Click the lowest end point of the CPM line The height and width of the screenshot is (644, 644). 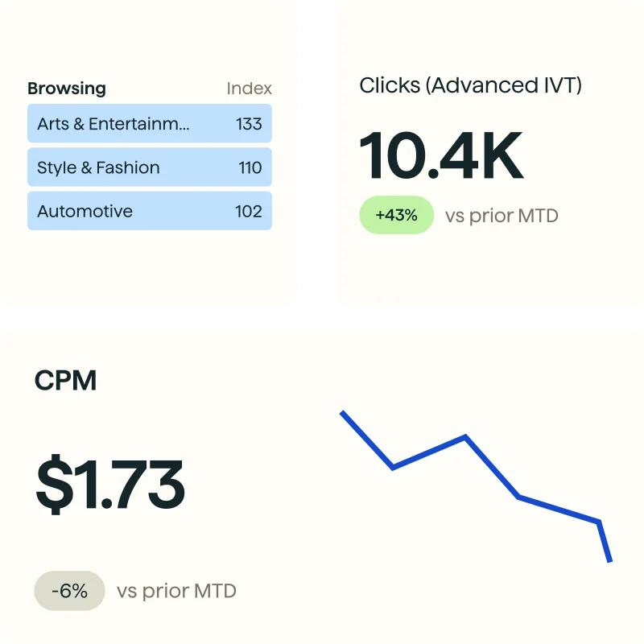(x=610, y=560)
